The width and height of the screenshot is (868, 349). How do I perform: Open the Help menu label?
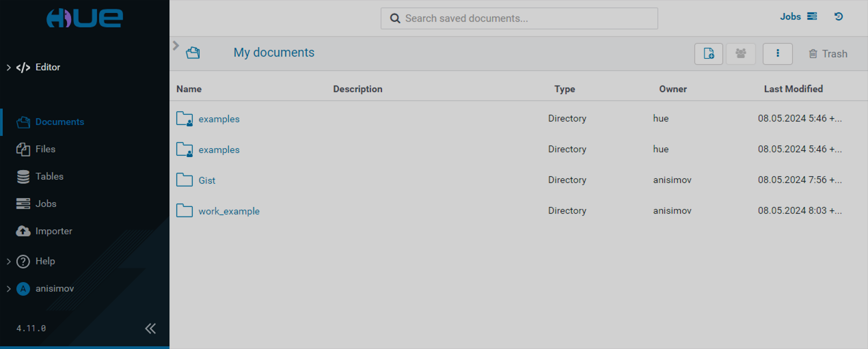point(45,261)
